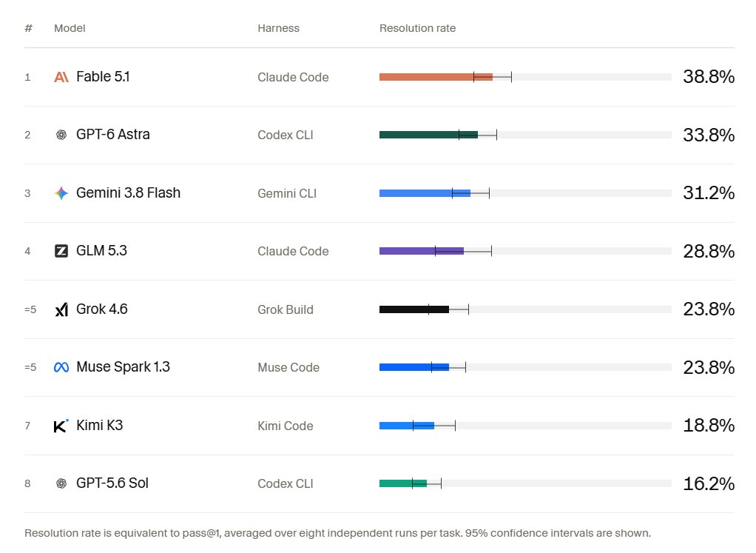Click the dark green GPT-6 Astra bar
The width and height of the screenshot is (756, 553).
428,135
